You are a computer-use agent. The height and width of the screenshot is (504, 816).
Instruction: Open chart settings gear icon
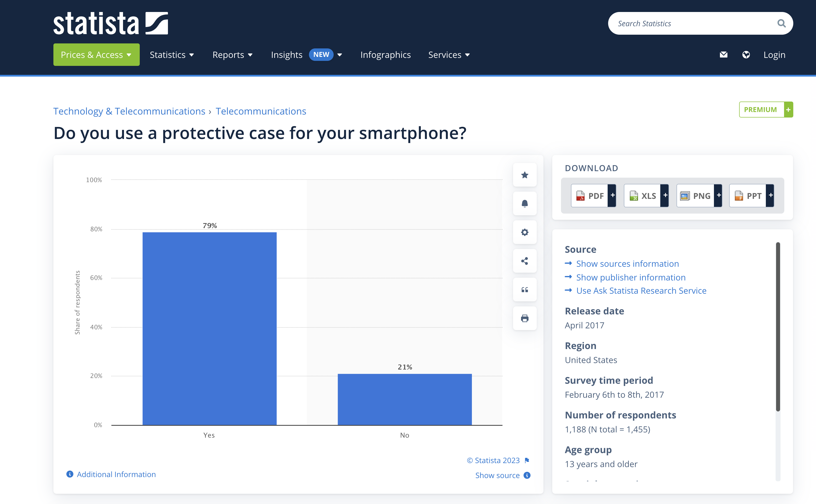pos(525,232)
